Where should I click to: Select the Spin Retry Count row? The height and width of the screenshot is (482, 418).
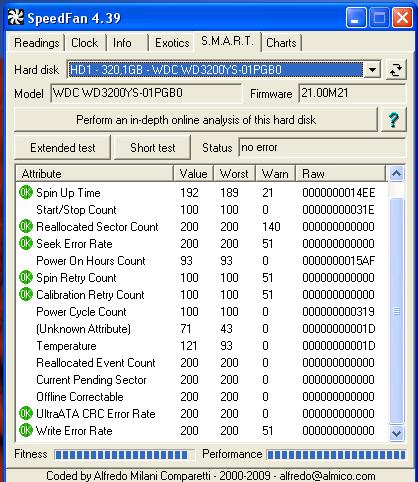pyautogui.click(x=202, y=278)
